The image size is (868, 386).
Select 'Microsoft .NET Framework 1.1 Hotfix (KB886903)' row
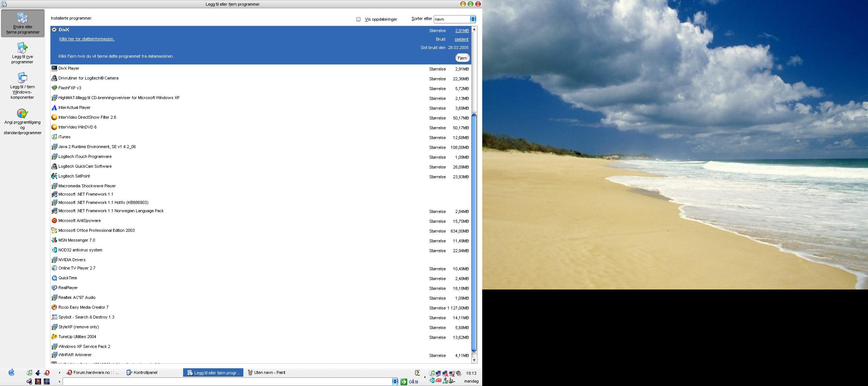point(261,202)
